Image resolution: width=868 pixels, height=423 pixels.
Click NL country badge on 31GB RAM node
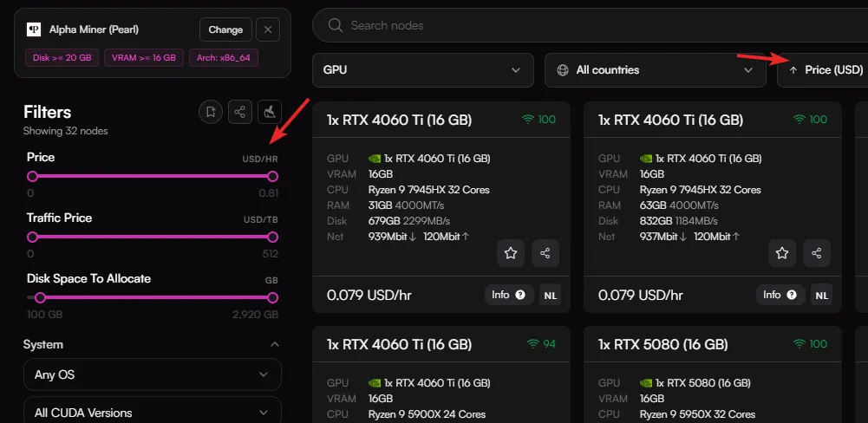(x=551, y=295)
